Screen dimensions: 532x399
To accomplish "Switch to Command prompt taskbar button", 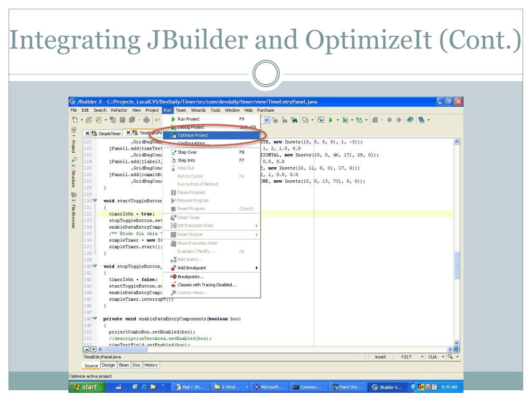I will click(x=308, y=387).
